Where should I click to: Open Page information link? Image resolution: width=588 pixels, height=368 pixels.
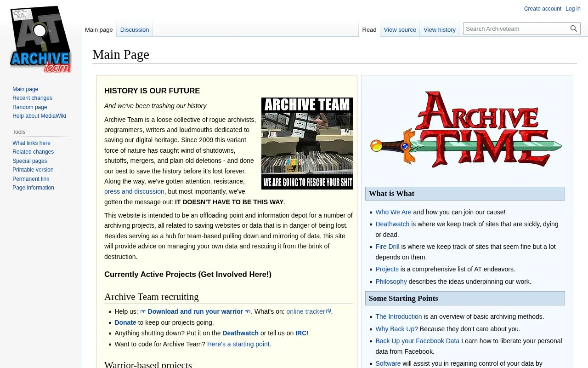pyautogui.click(x=33, y=188)
